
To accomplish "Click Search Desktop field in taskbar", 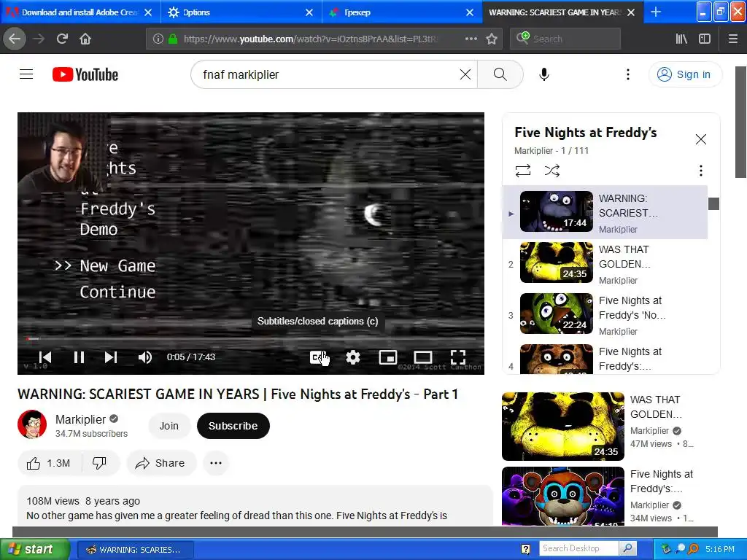I will [x=578, y=548].
